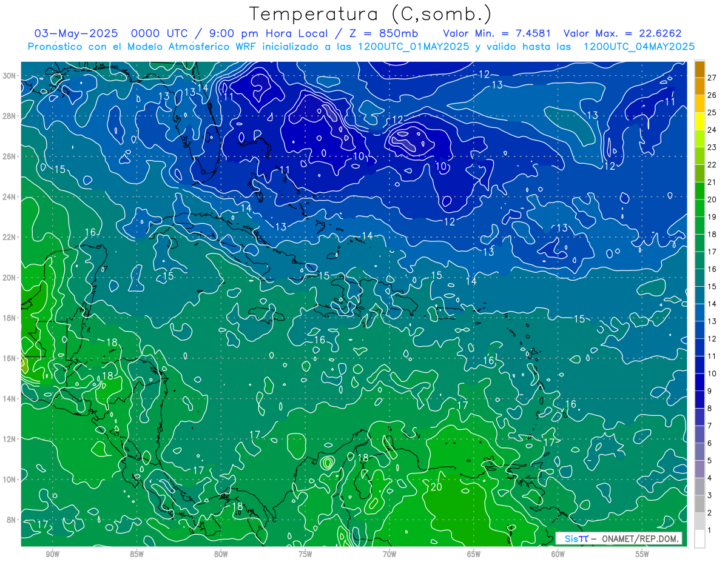The image size is (728, 562).
Task: Click the 26N latitude axis label
Action: tap(10, 156)
